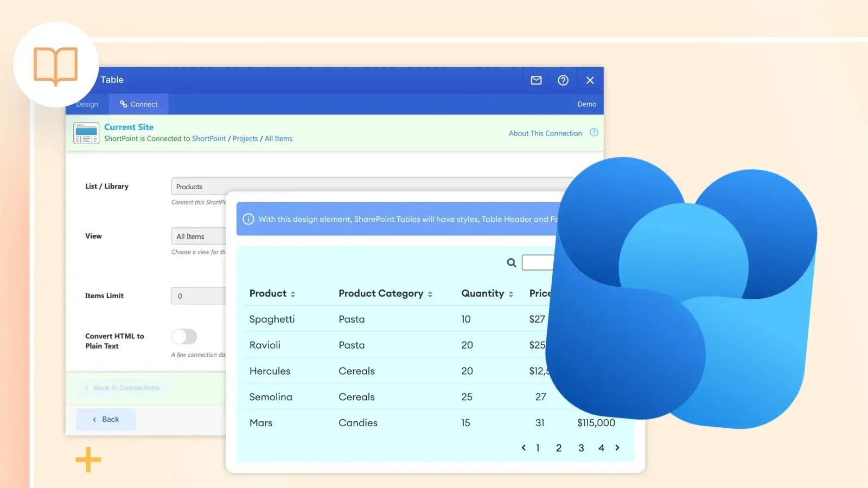Click the yellow plus icon

point(88,460)
